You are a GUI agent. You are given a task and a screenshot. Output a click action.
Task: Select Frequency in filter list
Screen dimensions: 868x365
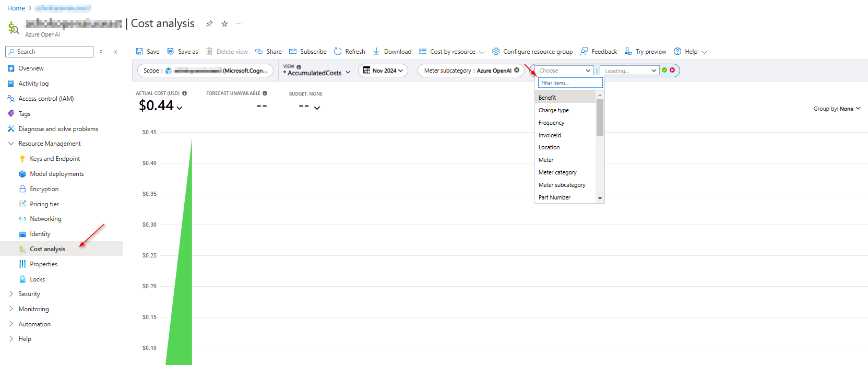[x=565, y=123]
